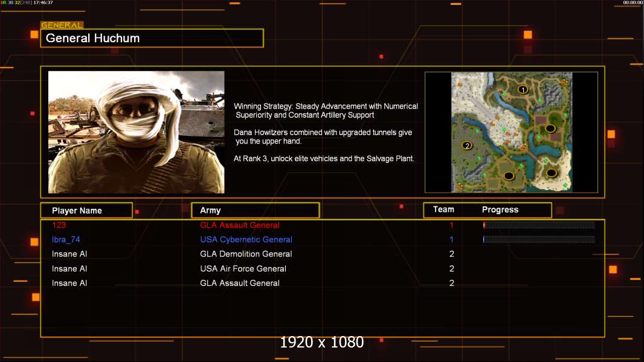Click team number 2 for USA Air Force General
This screenshot has width=644, height=362.
coord(451,268)
